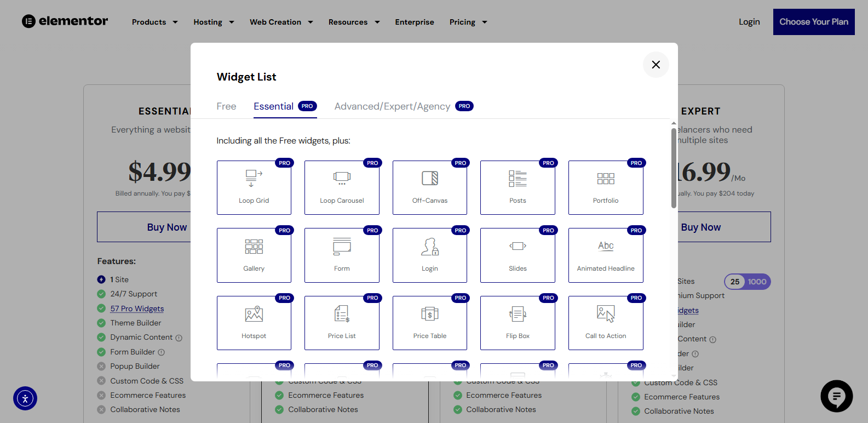The image size is (868, 423).
Task: Expand the Pricing menu
Action: click(x=468, y=22)
